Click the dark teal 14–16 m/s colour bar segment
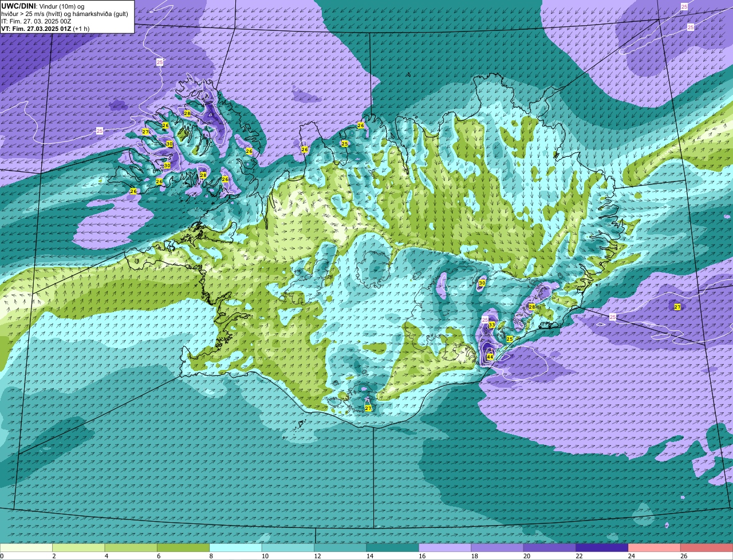 [393, 547]
